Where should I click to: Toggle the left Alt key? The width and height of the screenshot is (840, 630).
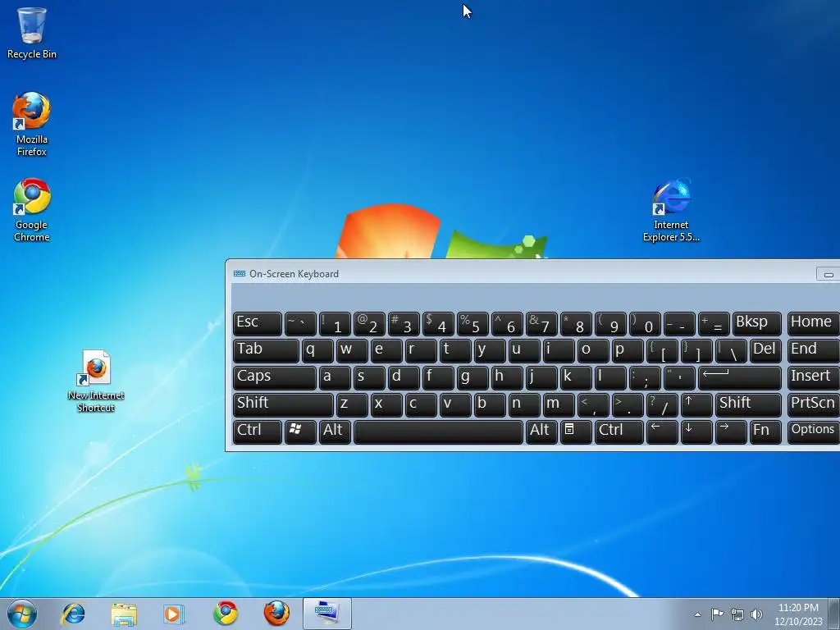click(335, 431)
